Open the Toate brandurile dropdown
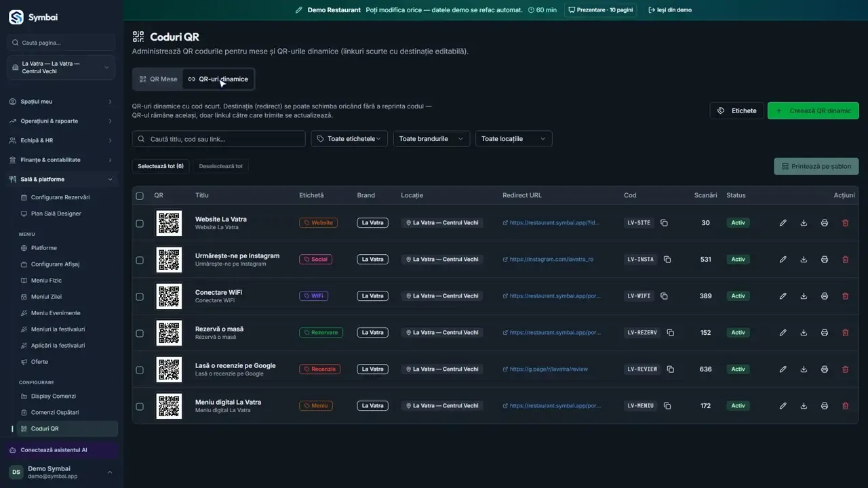Screen dimensions: 868x488 pos(431,139)
